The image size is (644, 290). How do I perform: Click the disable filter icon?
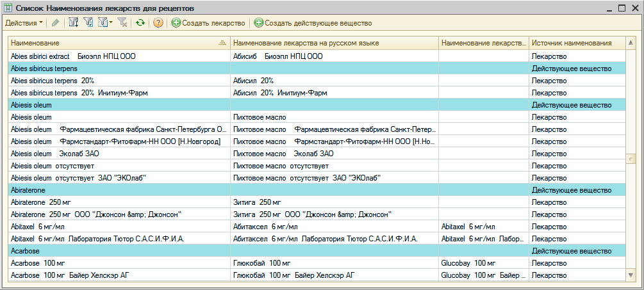122,23
